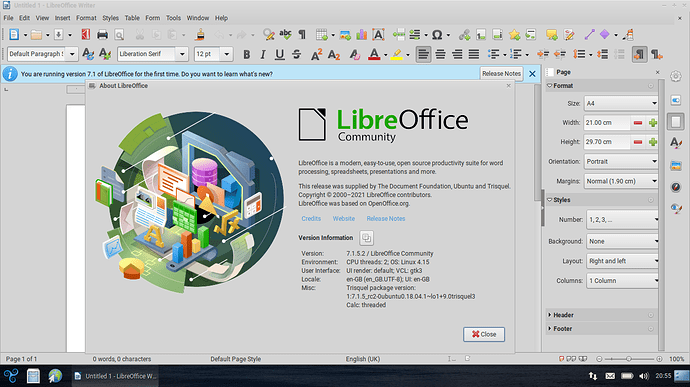
Task: Click Release Notes button in infobar
Action: (501, 74)
